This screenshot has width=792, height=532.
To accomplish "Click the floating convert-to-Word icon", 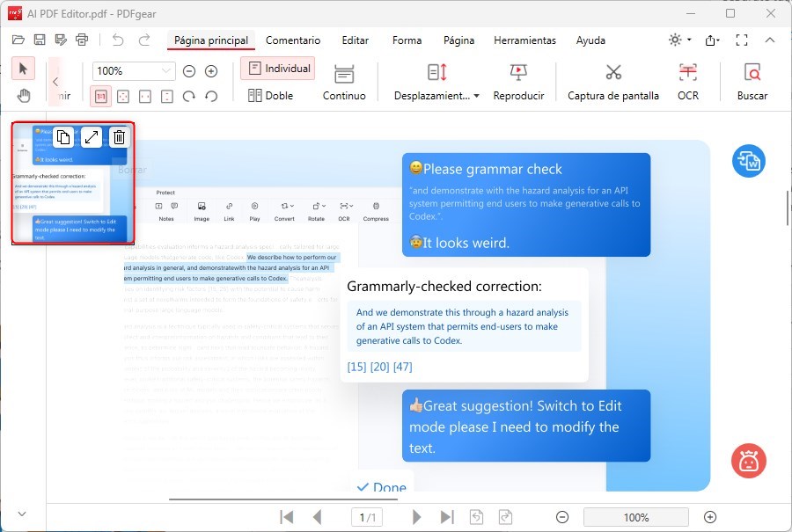I will click(749, 161).
